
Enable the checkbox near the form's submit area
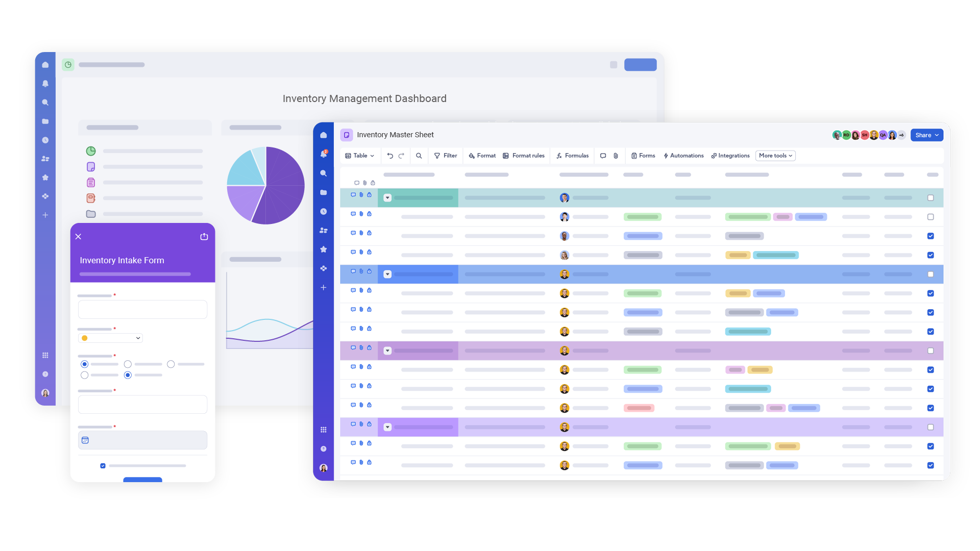click(103, 465)
